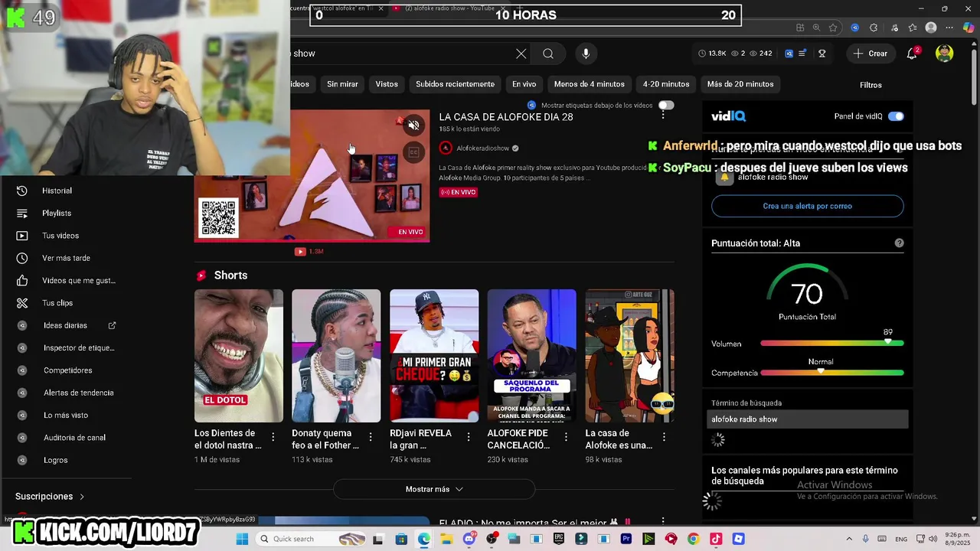Select Más de 20 minutos chip

pyautogui.click(x=740, y=84)
